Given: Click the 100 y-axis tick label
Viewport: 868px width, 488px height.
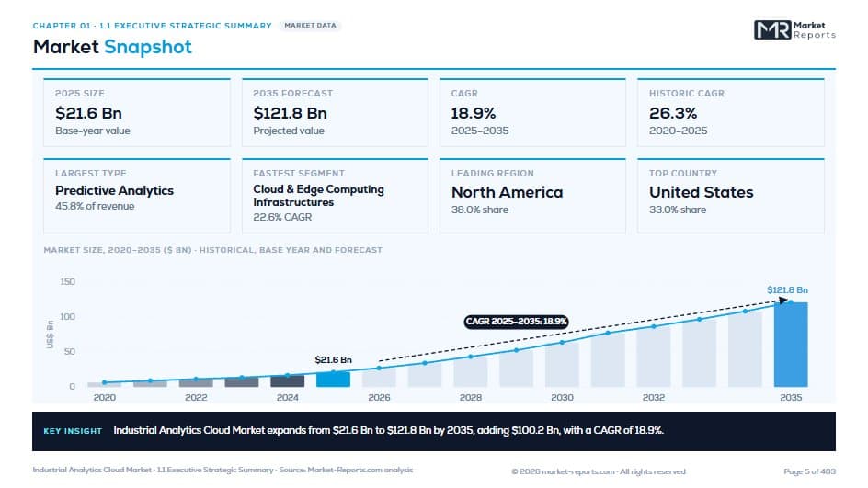Looking at the screenshot, I should pyautogui.click(x=67, y=316).
